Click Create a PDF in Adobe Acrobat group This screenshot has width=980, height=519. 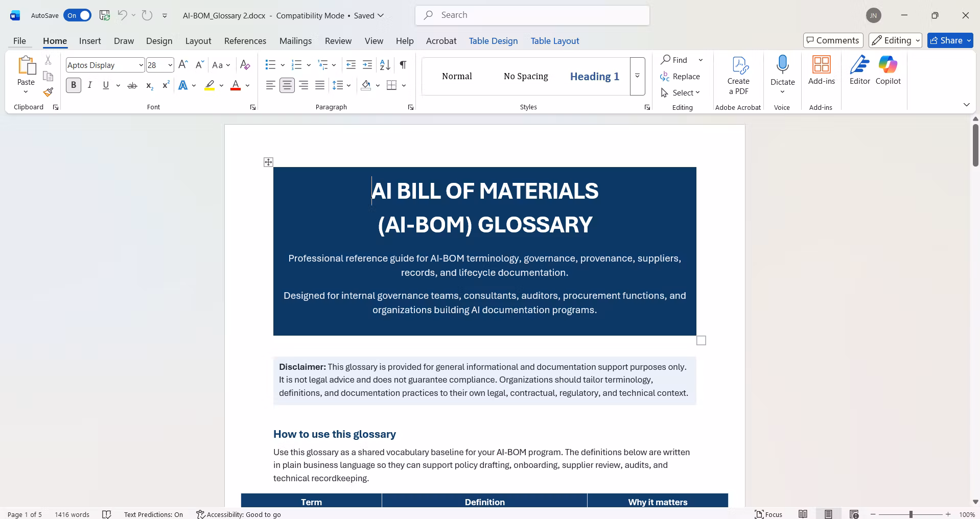click(738, 76)
